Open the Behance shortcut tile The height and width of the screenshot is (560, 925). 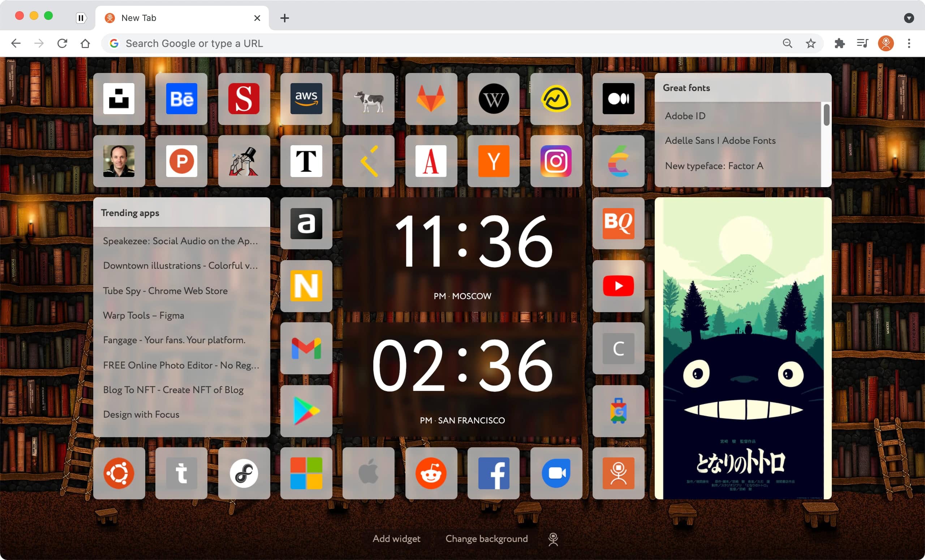(x=181, y=99)
